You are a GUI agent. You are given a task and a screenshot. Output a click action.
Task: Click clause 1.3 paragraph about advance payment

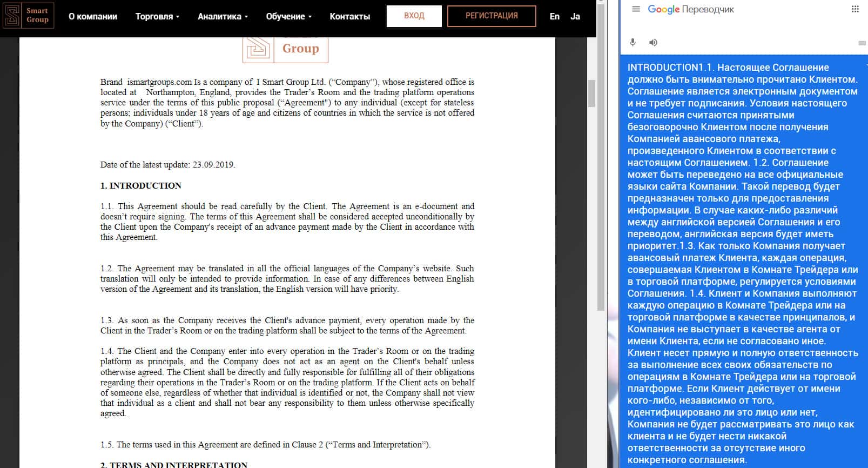(287, 325)
